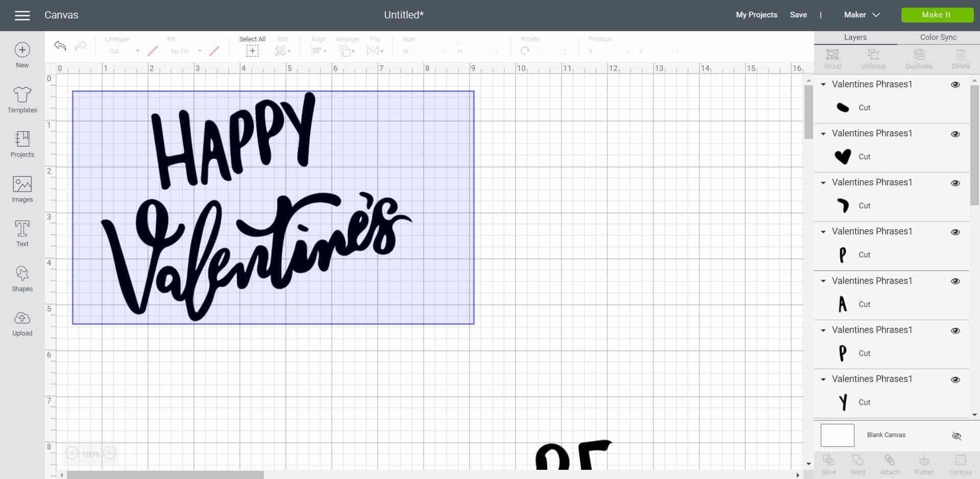Image resolution: width=980 pixels, height=479 pixels.
Task: Click the Weld tool
Action: coord(857,465)
